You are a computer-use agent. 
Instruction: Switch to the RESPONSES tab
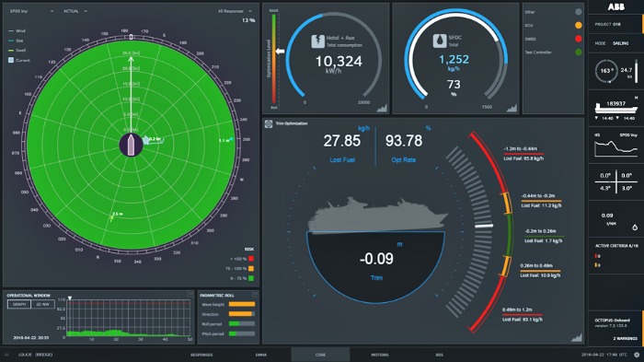[x=201, y=355]
